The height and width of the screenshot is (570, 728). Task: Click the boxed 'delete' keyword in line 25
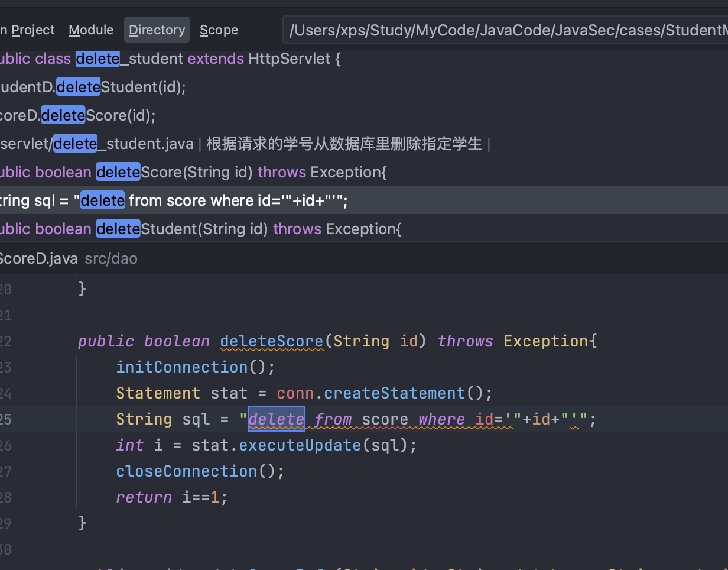[276, 419]
